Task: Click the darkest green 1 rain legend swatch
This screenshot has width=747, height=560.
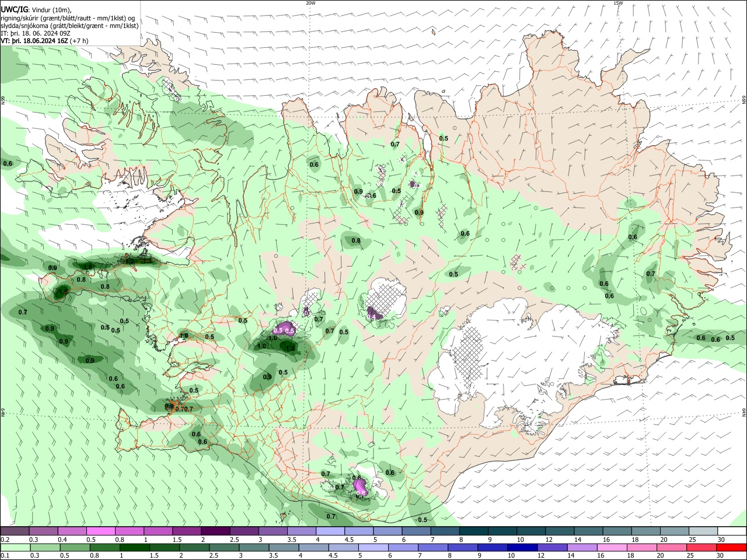Action: tap(134, 547)
